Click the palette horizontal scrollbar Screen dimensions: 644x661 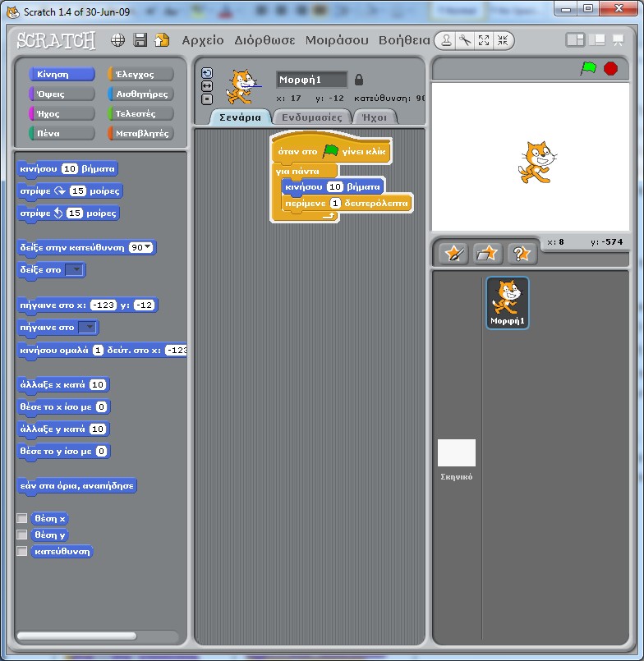tap(76, 636)
